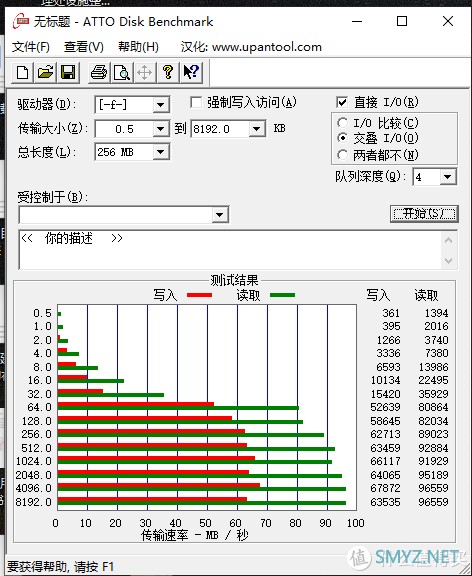Click the four-arrow move toolbar icon
Viewport: 472px width, 576px height.
coord(144,72)
